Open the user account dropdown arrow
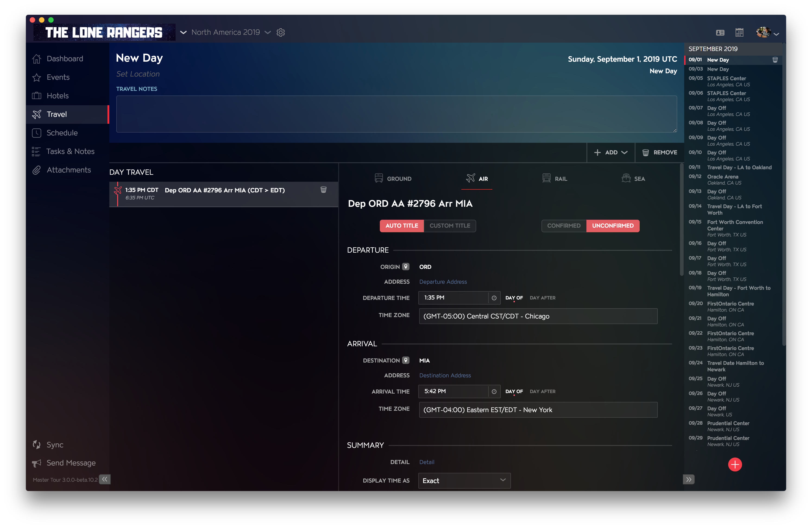The image size is (812, 528). [x=776, y=34]
